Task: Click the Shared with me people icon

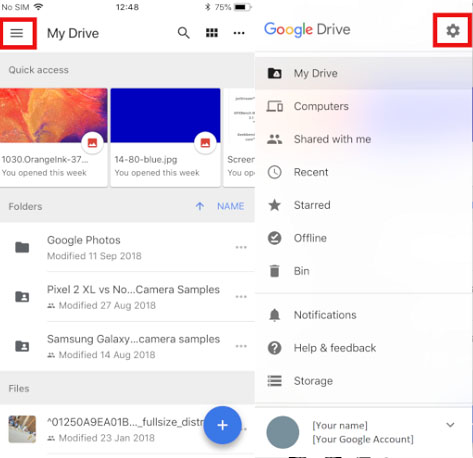Action: [275, 139]
